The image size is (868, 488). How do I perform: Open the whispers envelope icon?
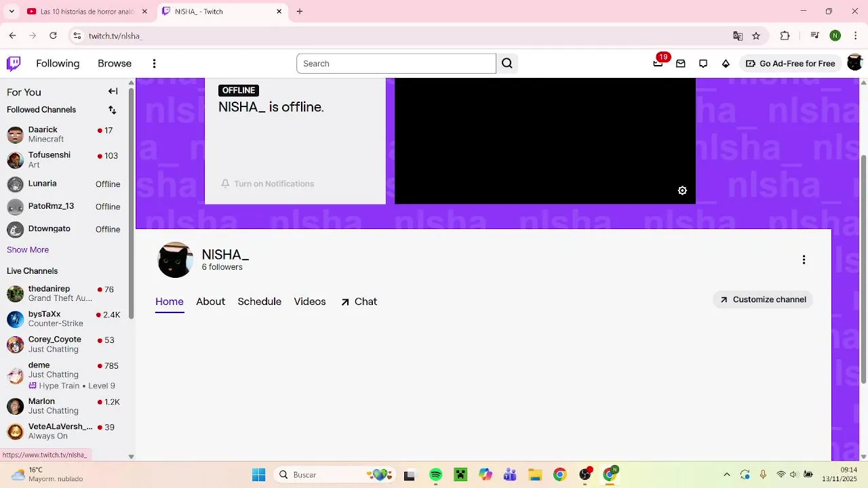(x=681, y=64)
